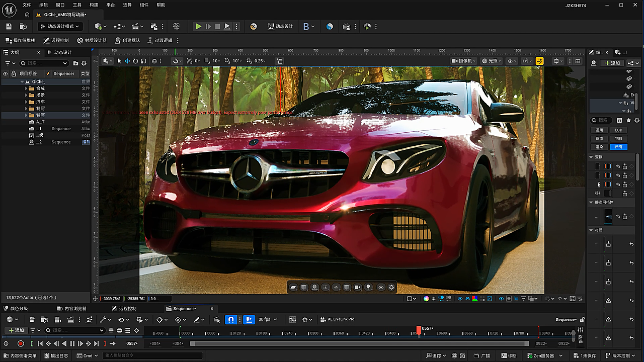Click the add folder icon in outliner

pyautogui.click(x=76, y=63)
